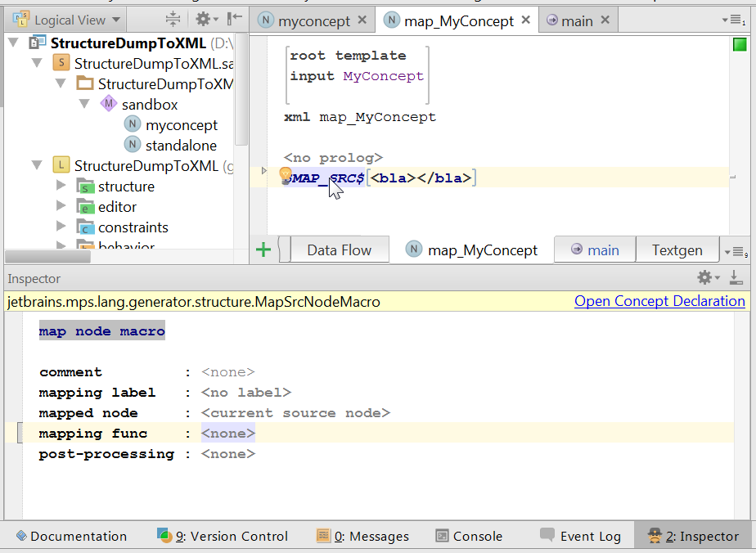Click the lightbulb intention icon in editor
756x553 pixels.
point(286,175)
